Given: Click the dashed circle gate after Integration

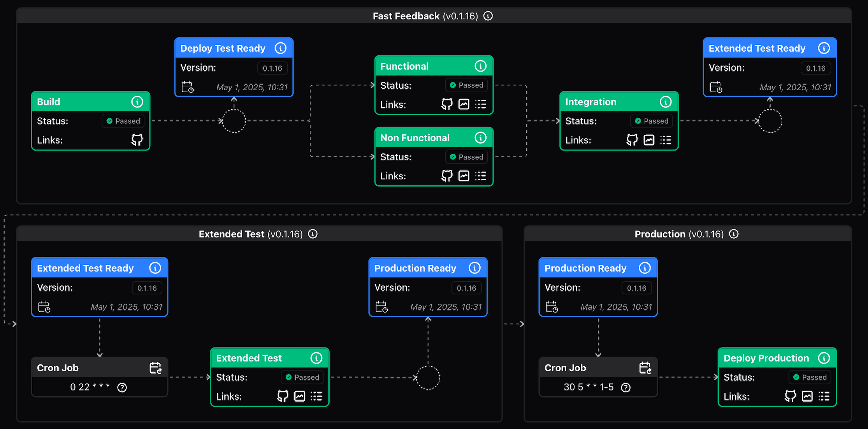Looking at the screenshot, I should click(770, 121).
